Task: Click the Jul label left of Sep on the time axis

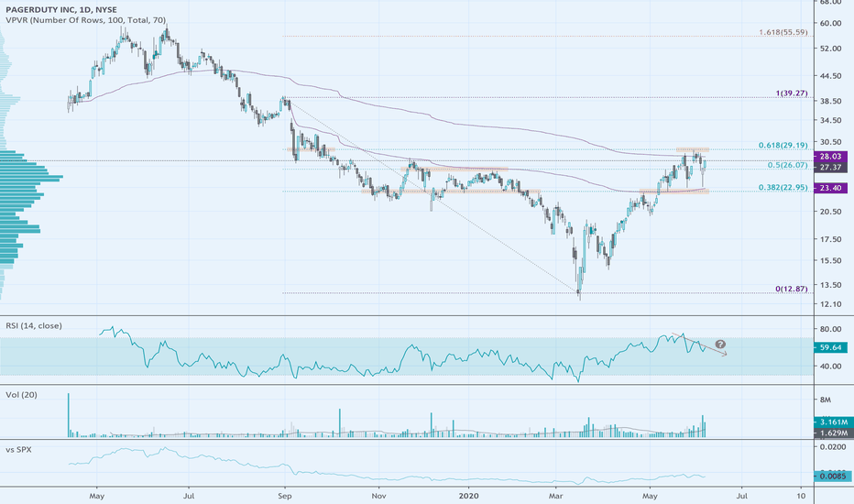Action: (189, 496)
